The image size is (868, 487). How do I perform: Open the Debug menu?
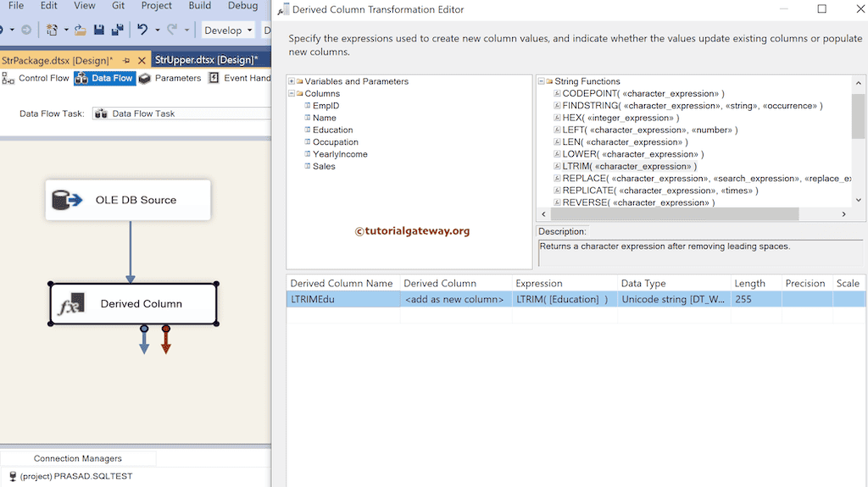tap(243, 6)
